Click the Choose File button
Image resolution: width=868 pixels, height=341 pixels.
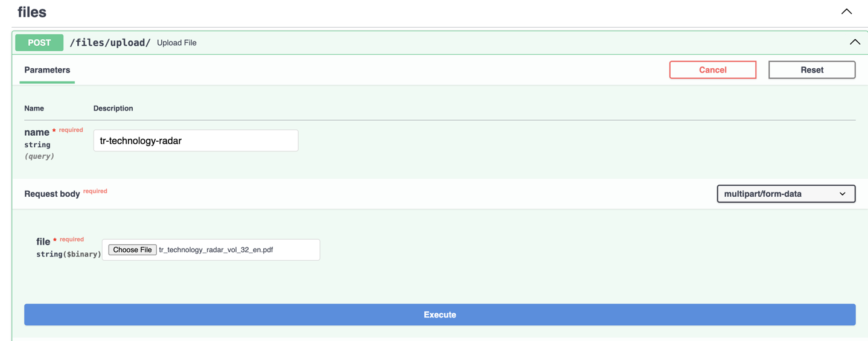tap(132, 250)
